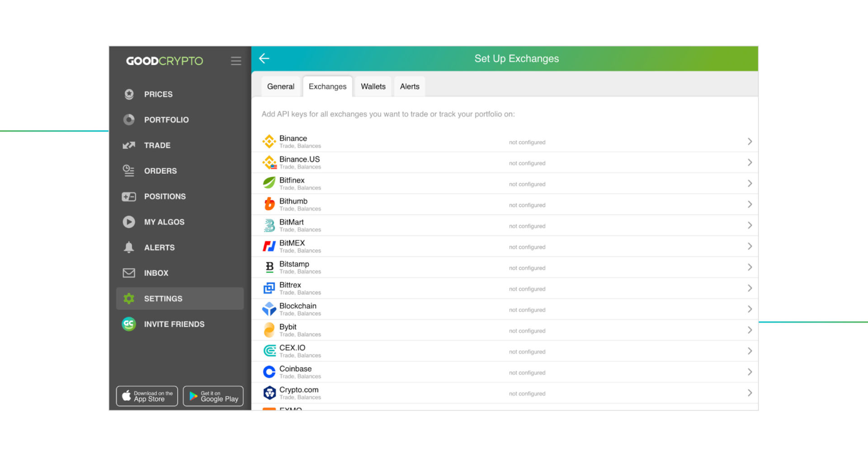This screenshot has height=456, width=868.
Task: Expand the BitMEX exchange row chevron
Action: click(750, 246)
